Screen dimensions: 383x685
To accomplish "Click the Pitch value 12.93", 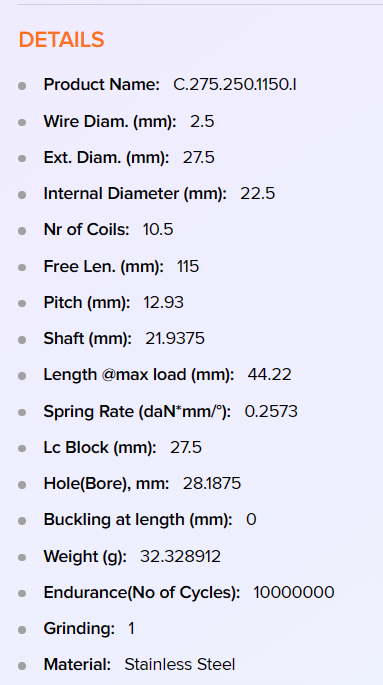I will pos(163,302).
